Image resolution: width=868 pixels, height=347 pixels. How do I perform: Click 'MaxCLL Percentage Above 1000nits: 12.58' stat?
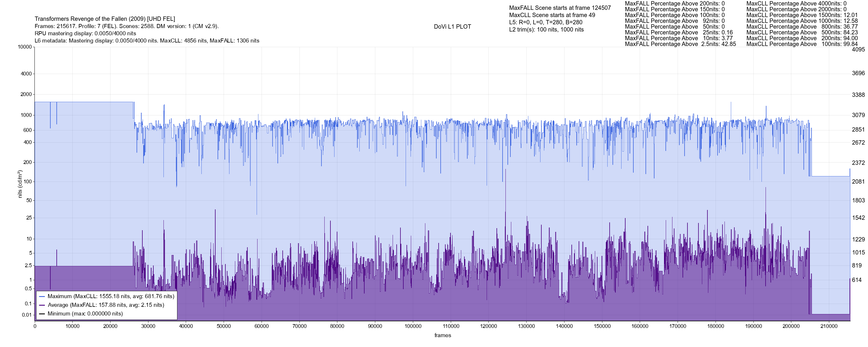click(x=802, y=21)
